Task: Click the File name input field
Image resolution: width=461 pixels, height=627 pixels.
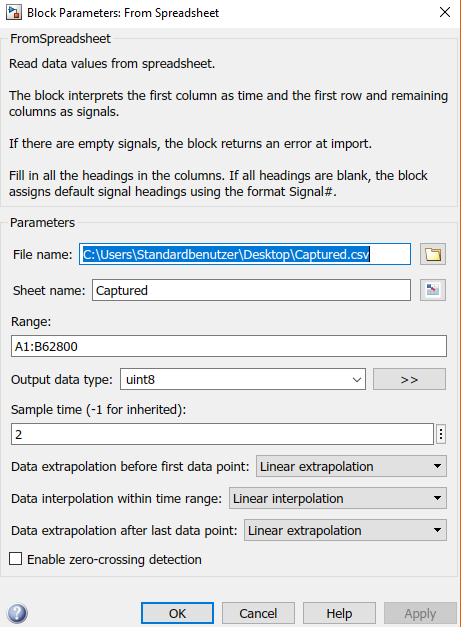Action: [245, 254]
